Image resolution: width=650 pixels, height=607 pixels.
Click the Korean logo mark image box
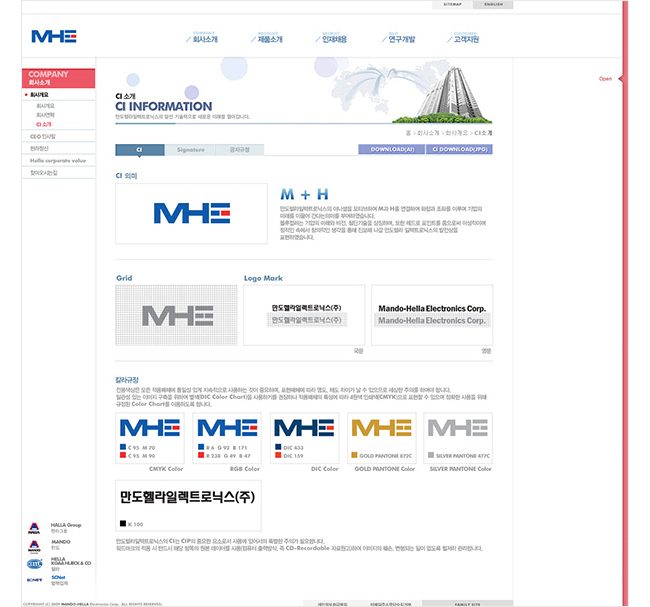point(304,315)
